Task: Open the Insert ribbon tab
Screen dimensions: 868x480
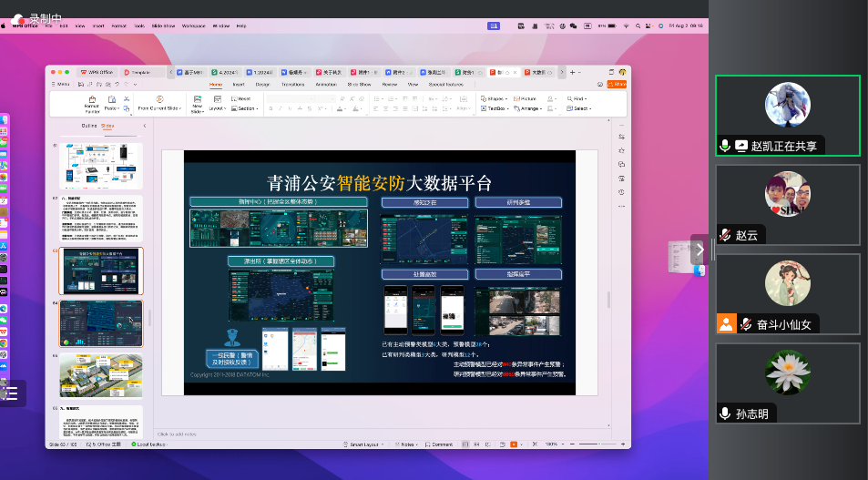Action: click(x=239, y=84)
